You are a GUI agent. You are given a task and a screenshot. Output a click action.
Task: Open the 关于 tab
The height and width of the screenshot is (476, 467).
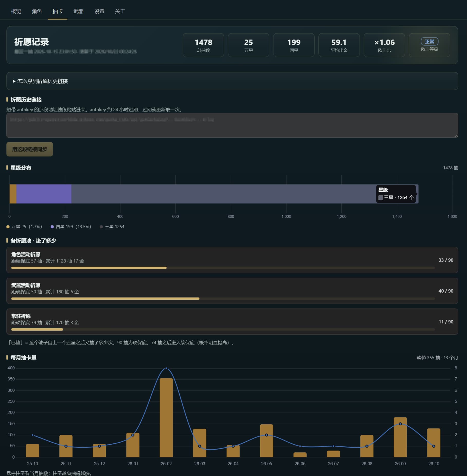click(x=120, y=11)
